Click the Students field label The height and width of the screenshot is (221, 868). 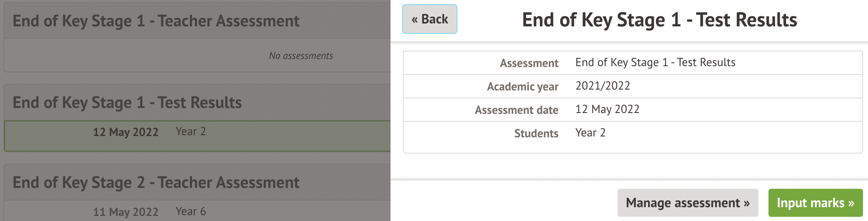[x=536, y=134]
